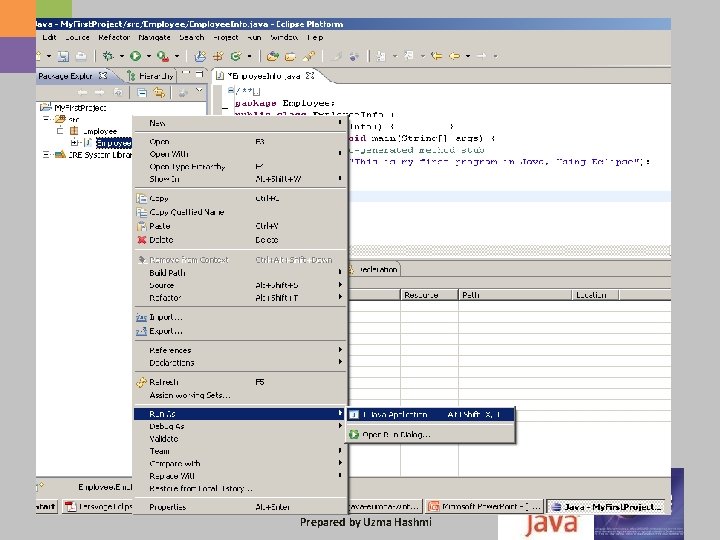Click the JRE System Library icon
The width and height of the screenshot is (720, 540).
point(60,155)
